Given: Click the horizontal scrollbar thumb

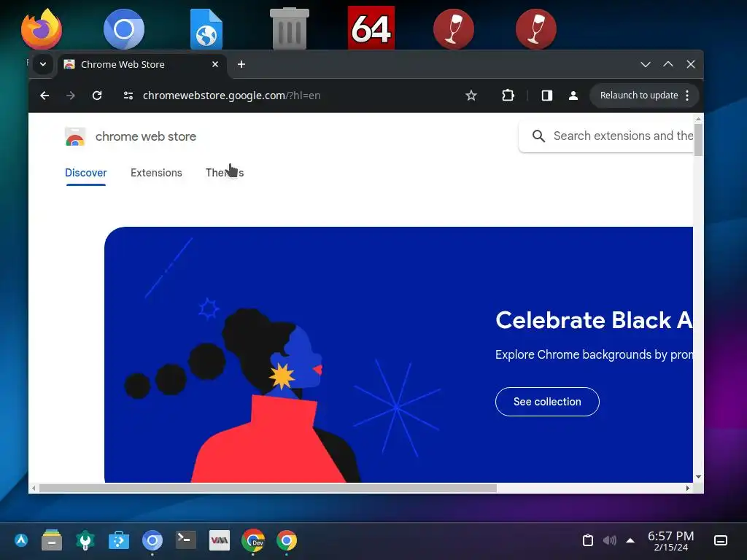Looking at the screenshot, I should 268,488.
